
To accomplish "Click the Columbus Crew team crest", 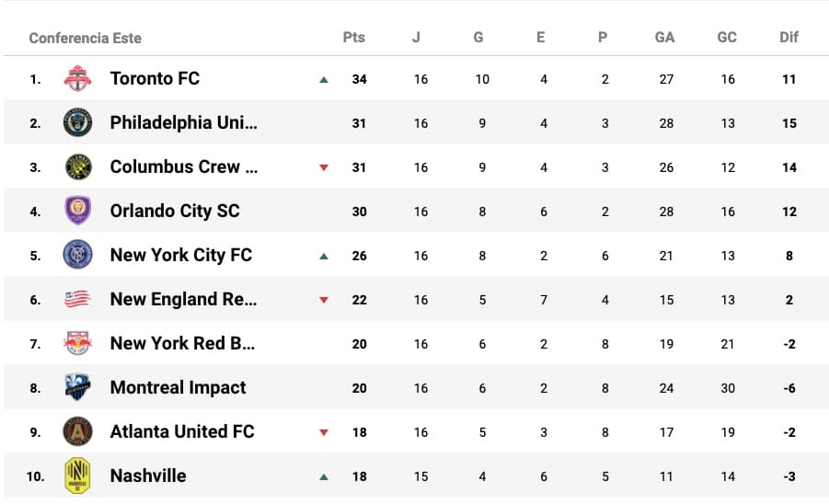I will pos(77,167).
